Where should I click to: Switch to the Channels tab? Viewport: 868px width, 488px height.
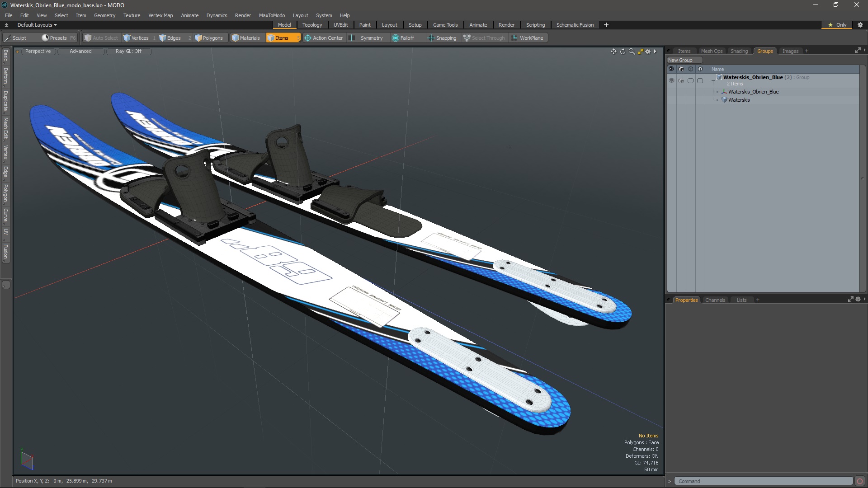click(x=715, y=300)
